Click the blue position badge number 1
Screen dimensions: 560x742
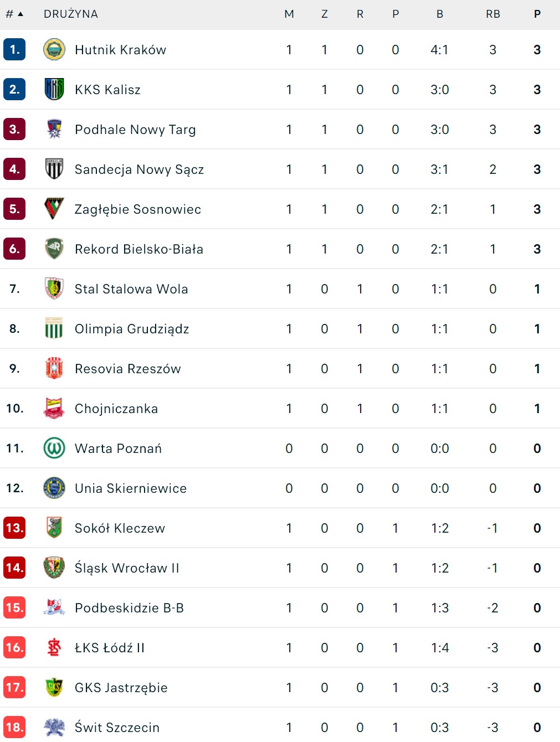click(x=14, y=50)
